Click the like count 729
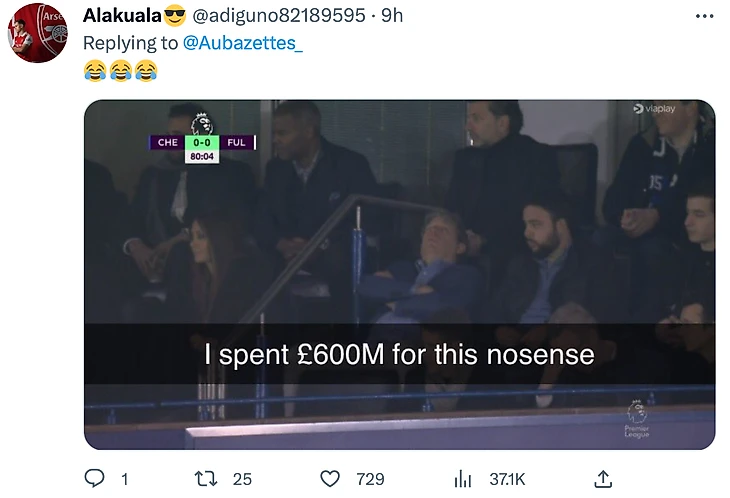 [370, 479]
